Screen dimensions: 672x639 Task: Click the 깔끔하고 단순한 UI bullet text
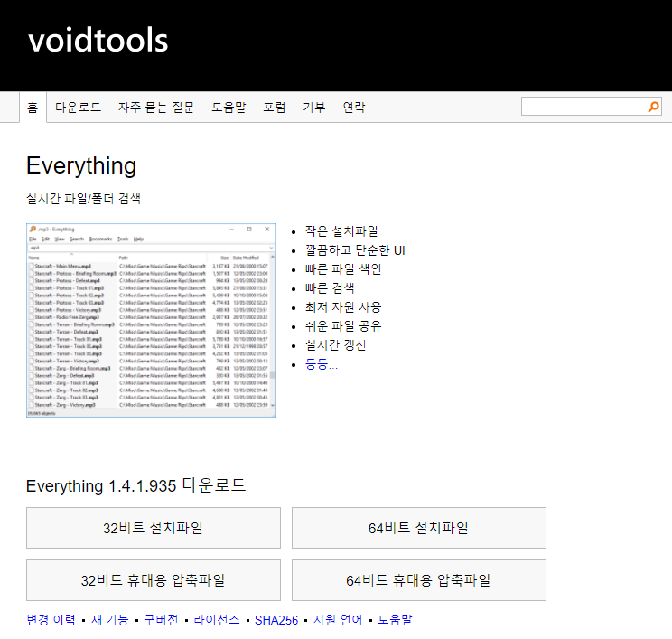click(x=355, y=250)
